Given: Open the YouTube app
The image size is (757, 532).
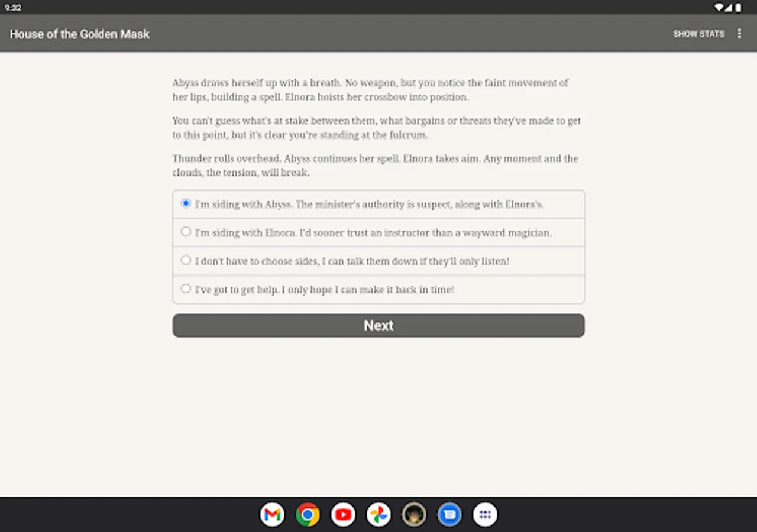Looking at the screenshot, I should pos(343,514).
